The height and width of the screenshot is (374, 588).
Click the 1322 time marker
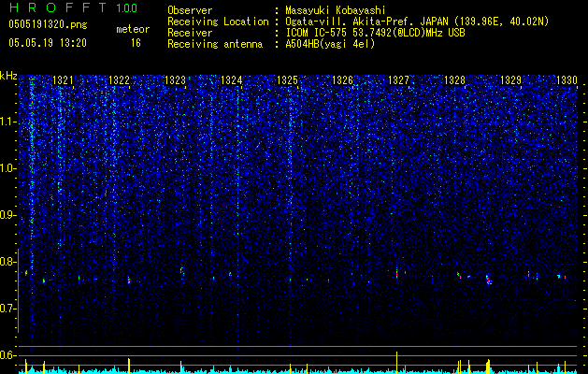coord(119,80)
